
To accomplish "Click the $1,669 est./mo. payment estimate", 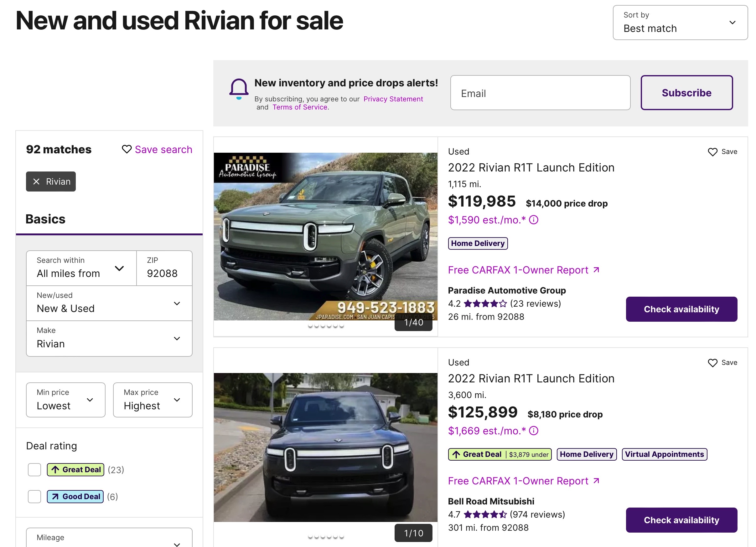I will (x=487, y=431).
